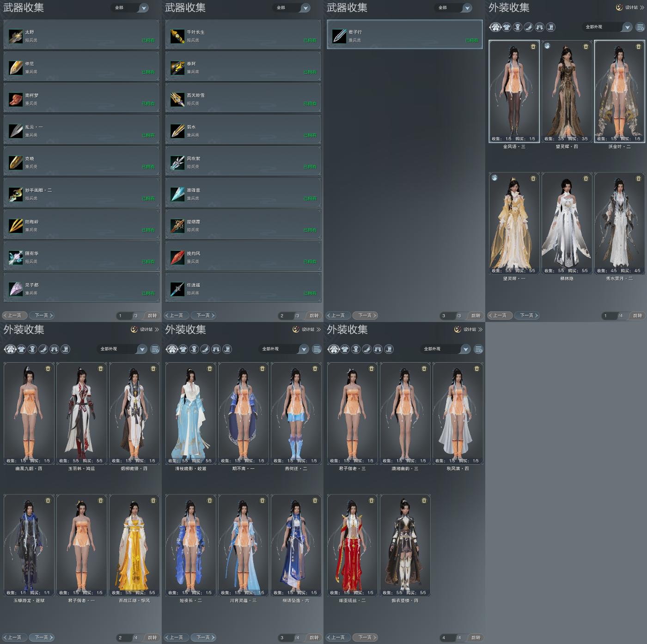
Task: Expand 全部 dropdown on weapon page 2 panel
Action: tap(291, 8)
